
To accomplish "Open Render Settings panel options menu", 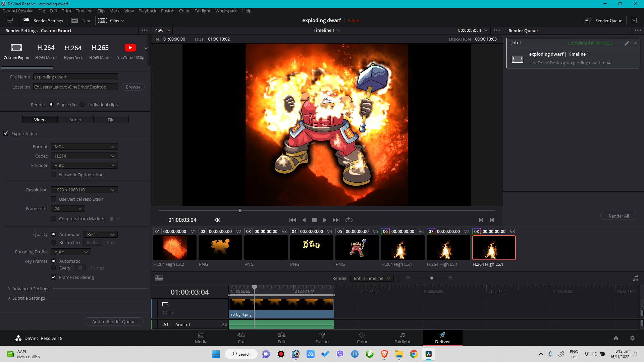I will pos(145,30).
